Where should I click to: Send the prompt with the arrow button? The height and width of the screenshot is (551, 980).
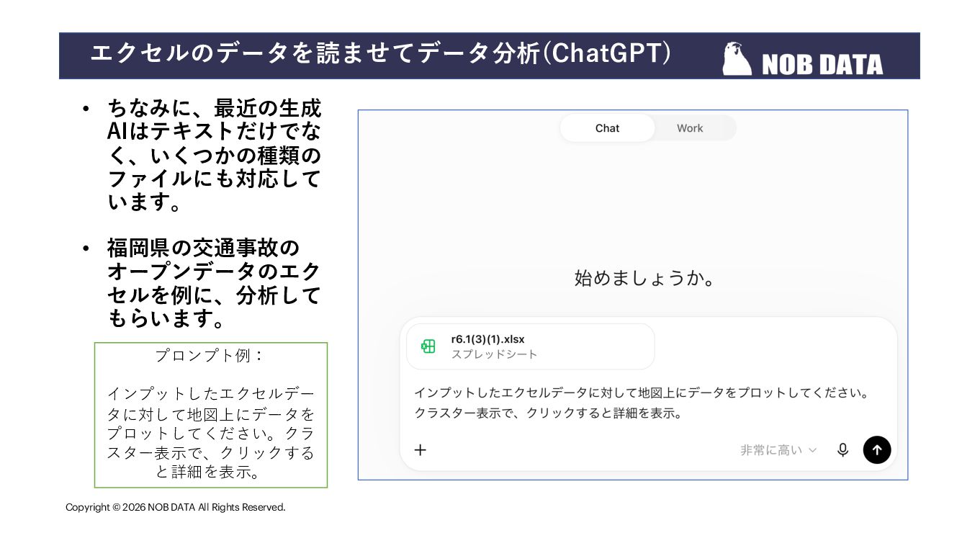[877, 450]
